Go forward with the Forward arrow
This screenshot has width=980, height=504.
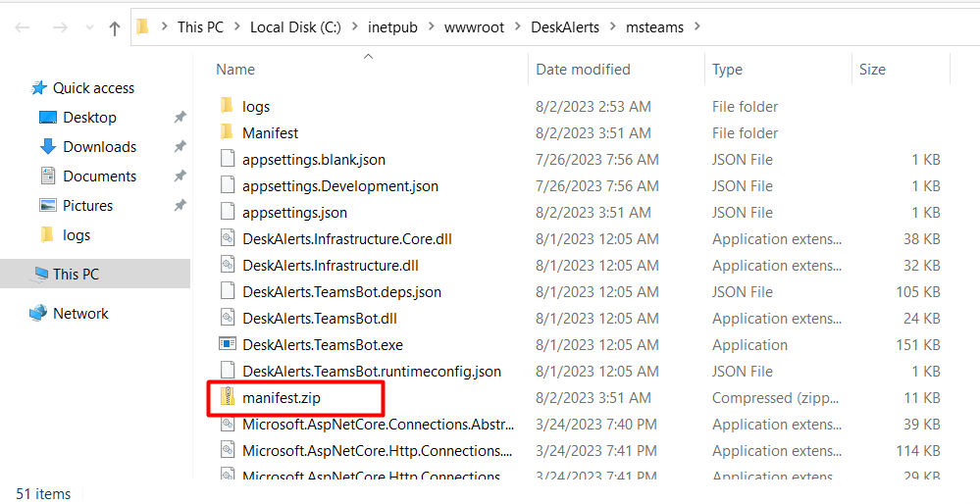[x=60, y=27]
